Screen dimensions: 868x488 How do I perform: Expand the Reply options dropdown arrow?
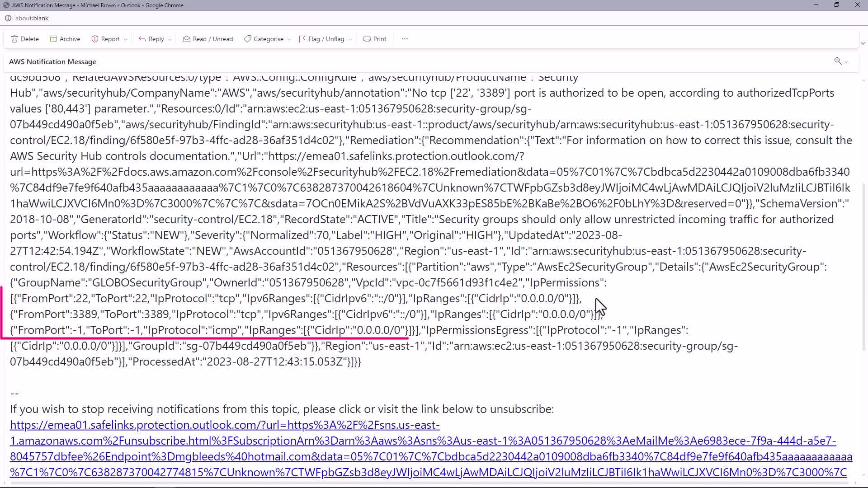tap(170, 39)
